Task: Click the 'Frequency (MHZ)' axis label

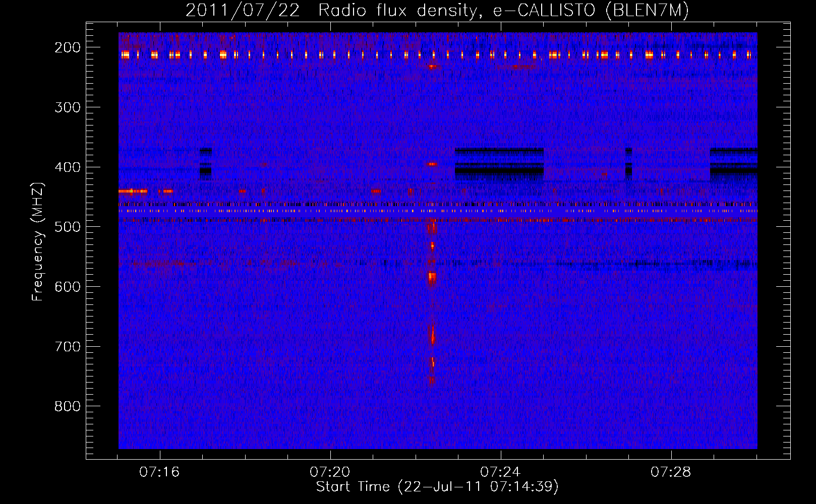Action: 38,241
